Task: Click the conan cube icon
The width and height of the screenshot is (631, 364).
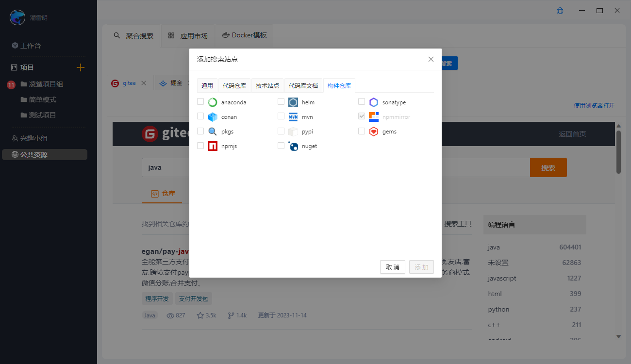Action: point(213,117)
